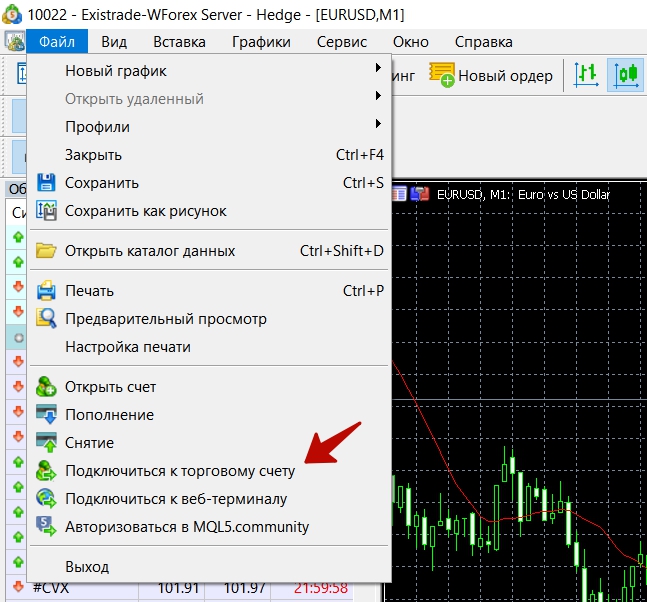
Task: Click the Сохранить как рисунок icon
Action: pos(46,210)
